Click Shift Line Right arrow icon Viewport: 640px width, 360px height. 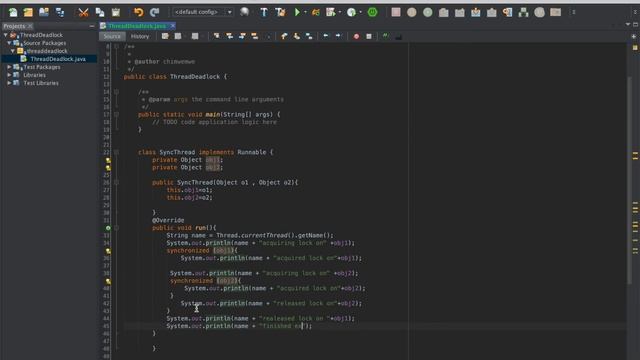pyautogui.click(x=338, y=36)
